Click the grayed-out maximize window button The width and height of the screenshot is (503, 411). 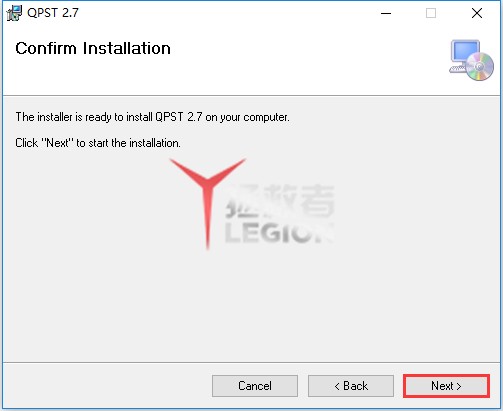tap(431, 13)
